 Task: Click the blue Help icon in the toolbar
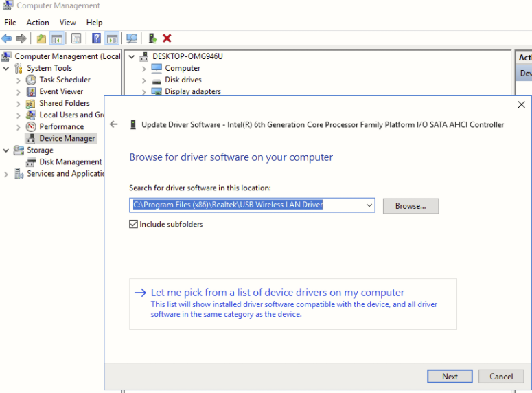(x=97, y=38)
